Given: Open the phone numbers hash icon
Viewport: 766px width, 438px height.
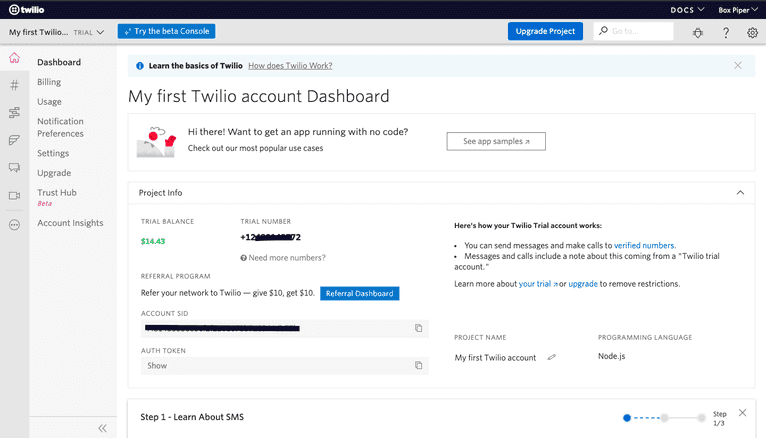Looking at the screenshot, I should [14, 86].
